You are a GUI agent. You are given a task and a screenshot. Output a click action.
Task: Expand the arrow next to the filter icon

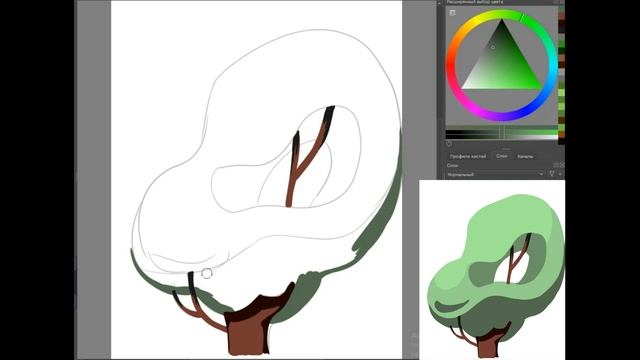coord(560,174)
